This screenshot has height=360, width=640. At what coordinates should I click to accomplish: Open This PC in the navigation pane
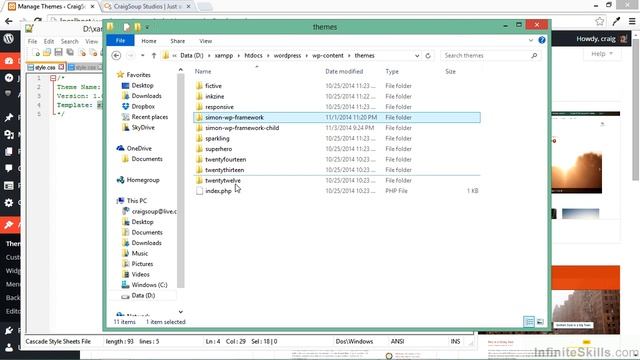(x=136, y=201)
